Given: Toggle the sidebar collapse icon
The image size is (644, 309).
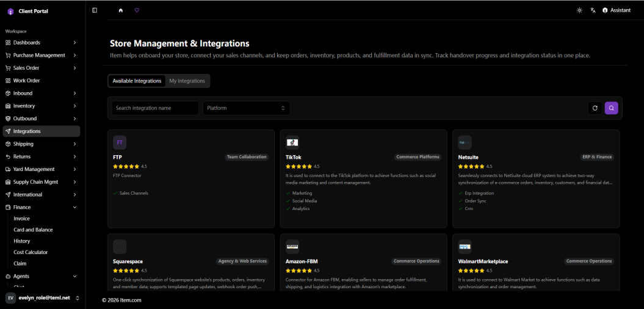Looking at the screenshot, I should point(95,10).
